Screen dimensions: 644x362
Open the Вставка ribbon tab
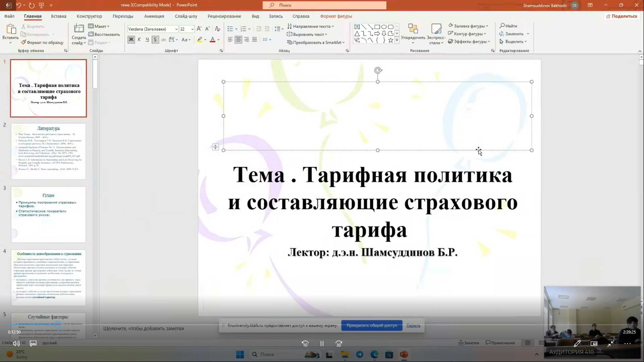coord(59,16)
